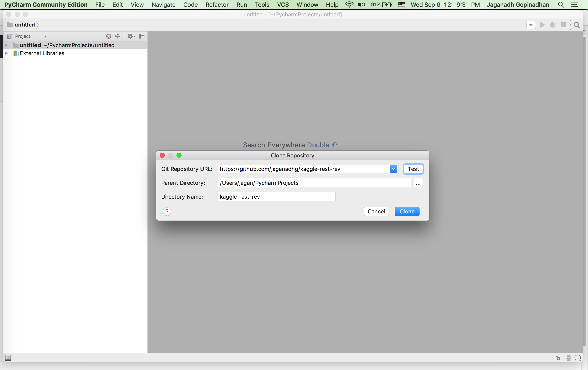Click Scroll from Source target icon
This screenshot has width=588, height=370.
(x=108, y=36)
